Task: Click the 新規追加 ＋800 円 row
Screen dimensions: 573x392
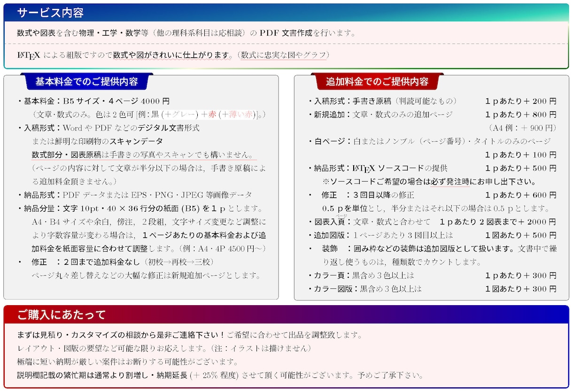Action: 432,114
